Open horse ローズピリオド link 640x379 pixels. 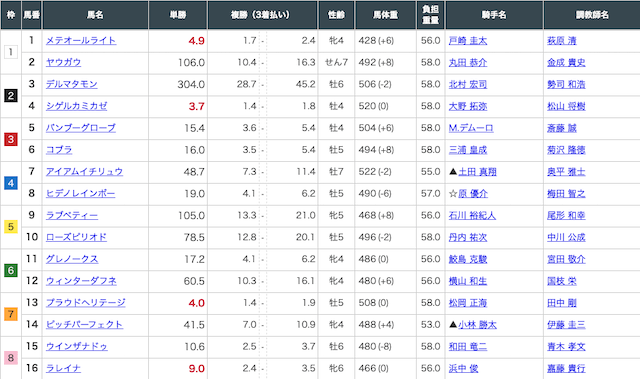coord(76,237)
